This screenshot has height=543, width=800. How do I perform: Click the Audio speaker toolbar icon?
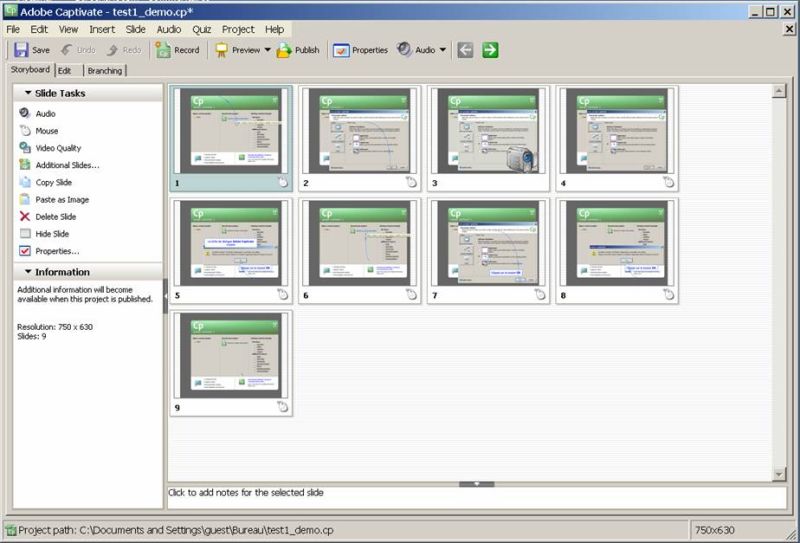(x=404, y=50)
